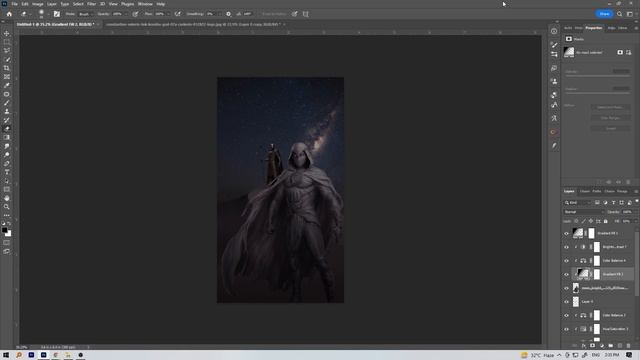The width and height of the screenshot is (640, 360).
Task: Select the Frame tool
Action: tap(7, 77)
